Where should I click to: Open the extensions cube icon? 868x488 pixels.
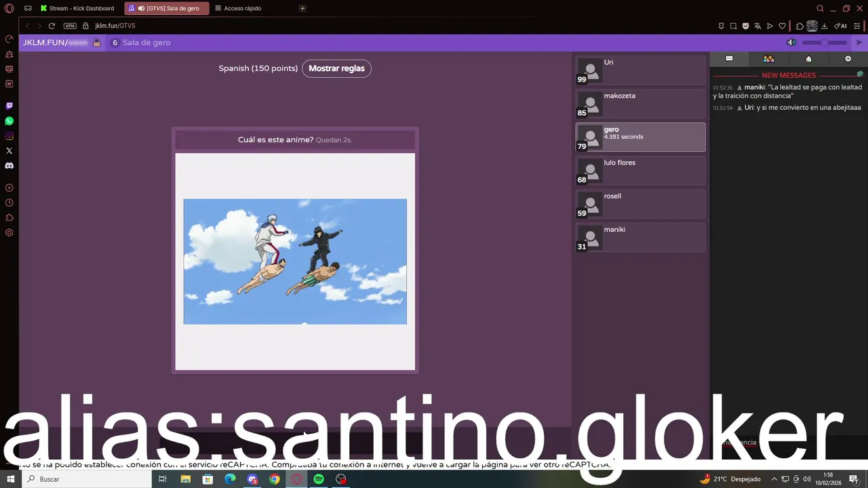tap(800, 26)
